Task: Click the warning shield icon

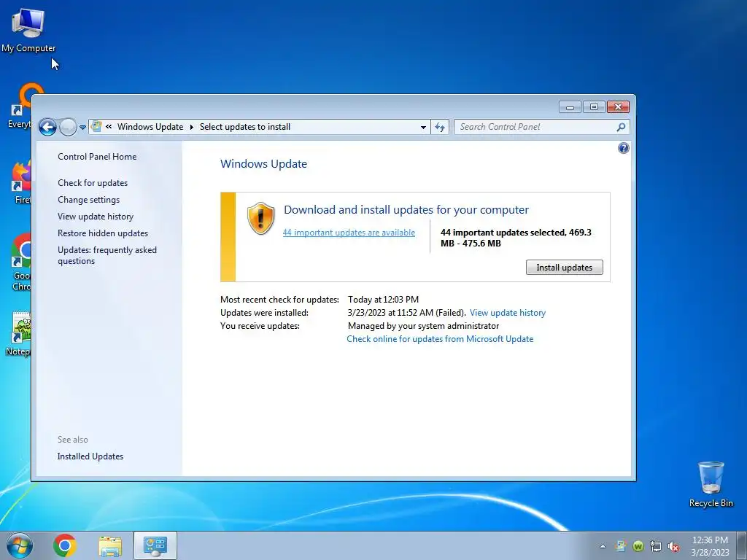Action: click(260, 218)
